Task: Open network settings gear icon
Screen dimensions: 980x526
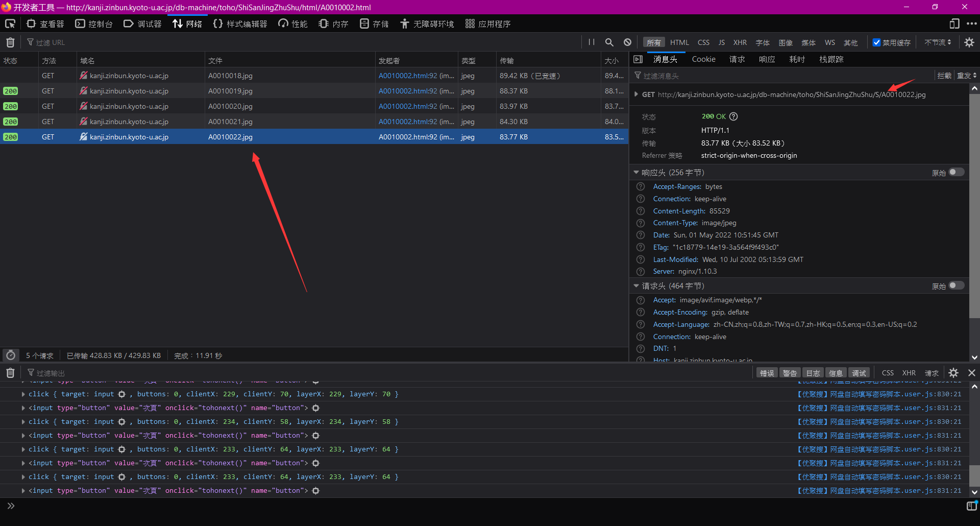Action: [969, 42]
